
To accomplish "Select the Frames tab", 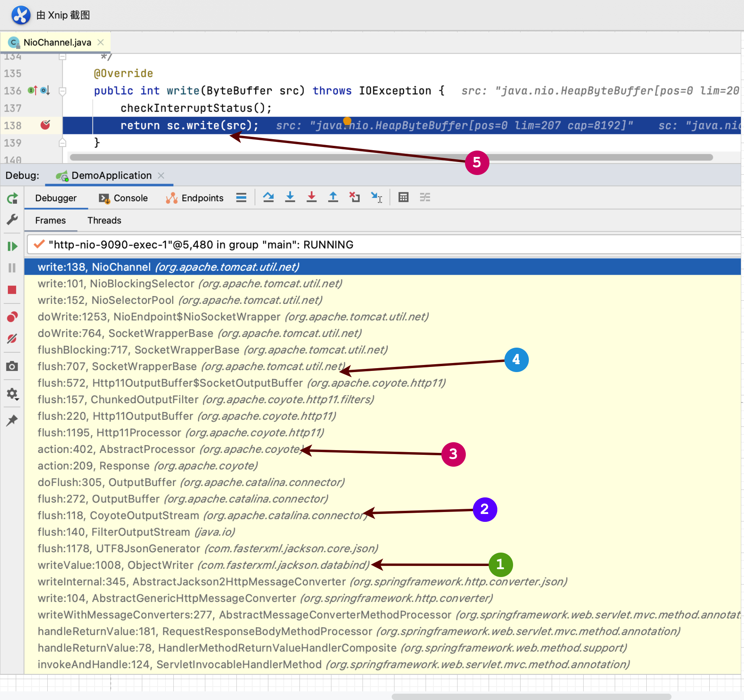I will click(50, 220).
